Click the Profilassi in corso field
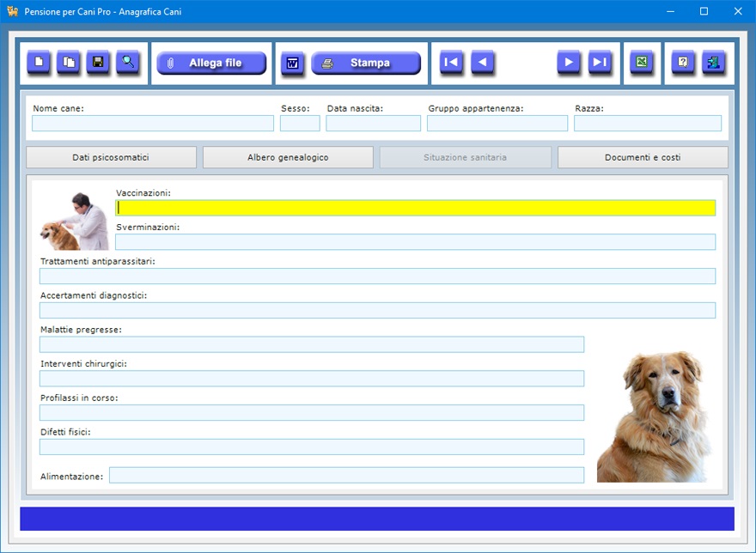Viewport: 756px width, 553px height. tap(312, 413)
